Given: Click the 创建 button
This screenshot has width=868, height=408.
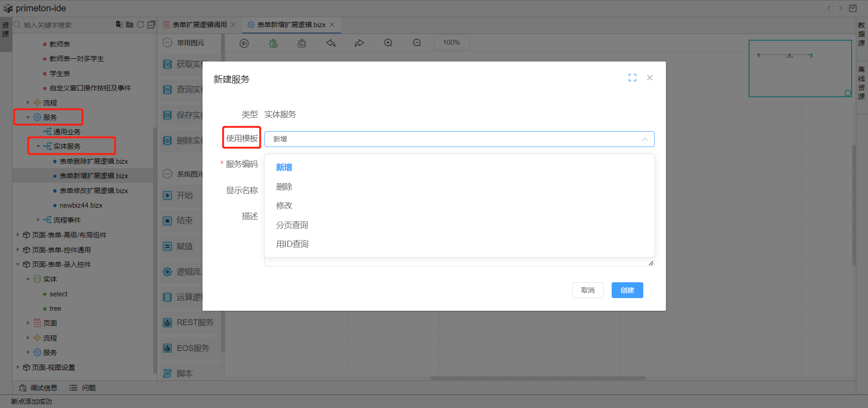Looking at the screenshot, I should coord(627,290).
